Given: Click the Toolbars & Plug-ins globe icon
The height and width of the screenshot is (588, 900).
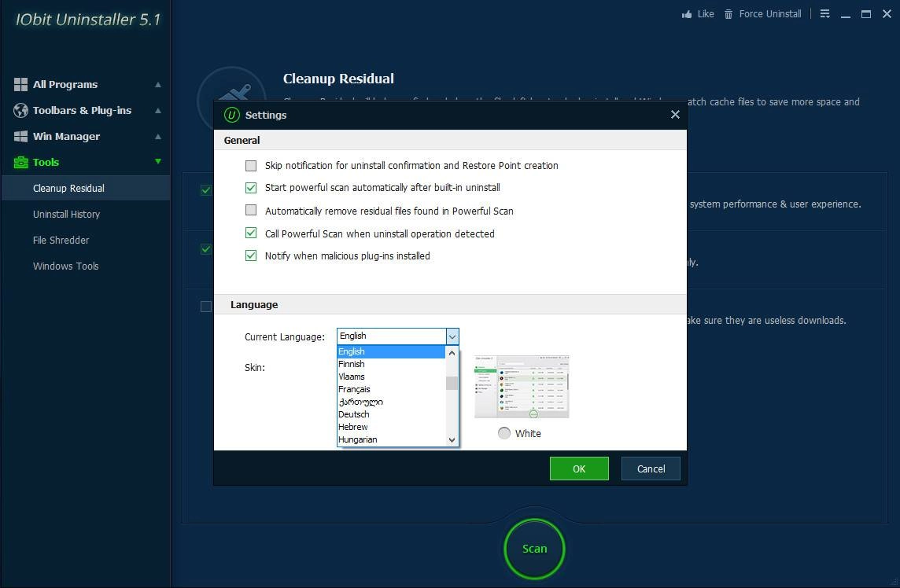Looking at the screenshot, I should 20,110.
